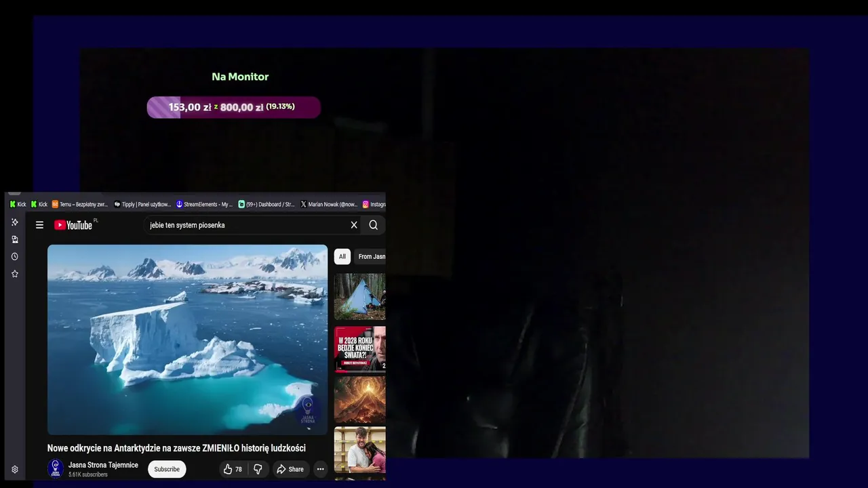Like the video with thumbs up (78)

click(x=233, y=469)
